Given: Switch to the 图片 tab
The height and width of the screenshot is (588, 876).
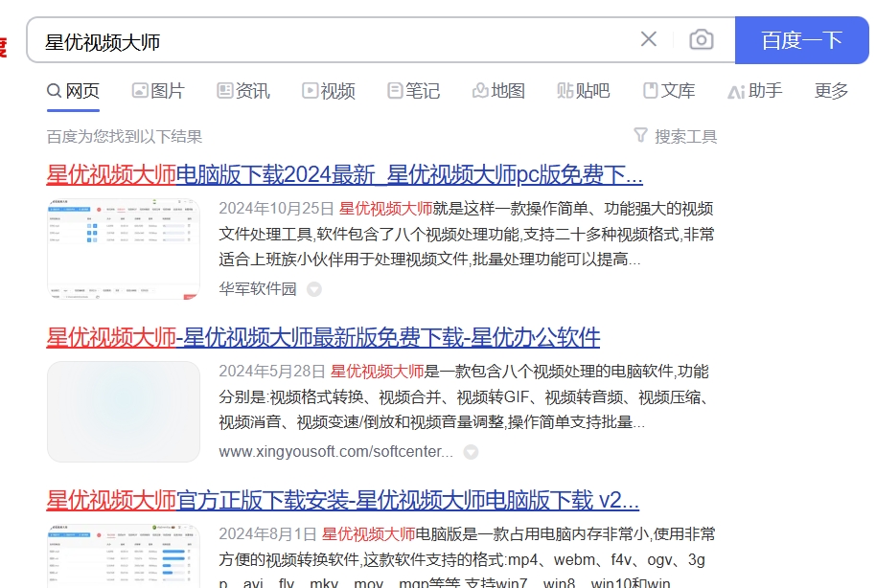Looking at the screenshot, I should 158,90.
